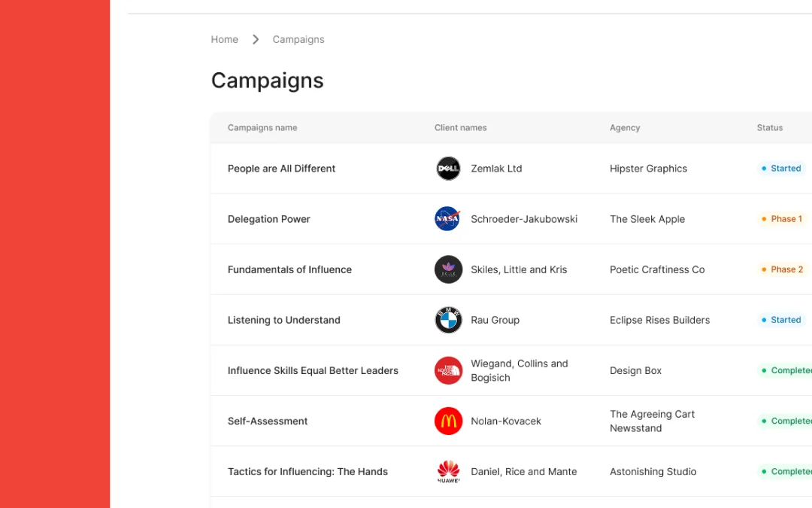Open the People are All Different campaign
812x508 pixels.
click(281, 169)
